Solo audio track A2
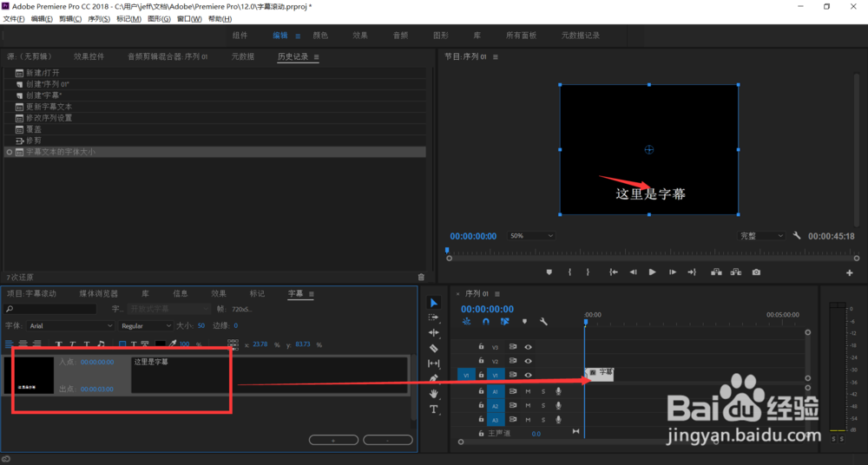Image resolution: width=868 pixels, height=465 pixels. pos(543,406)
